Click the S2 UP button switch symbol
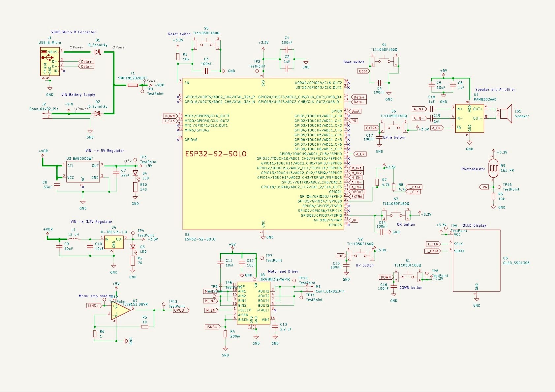The height and width of the screenshot is (392, 555). click(x=360, y=255)
